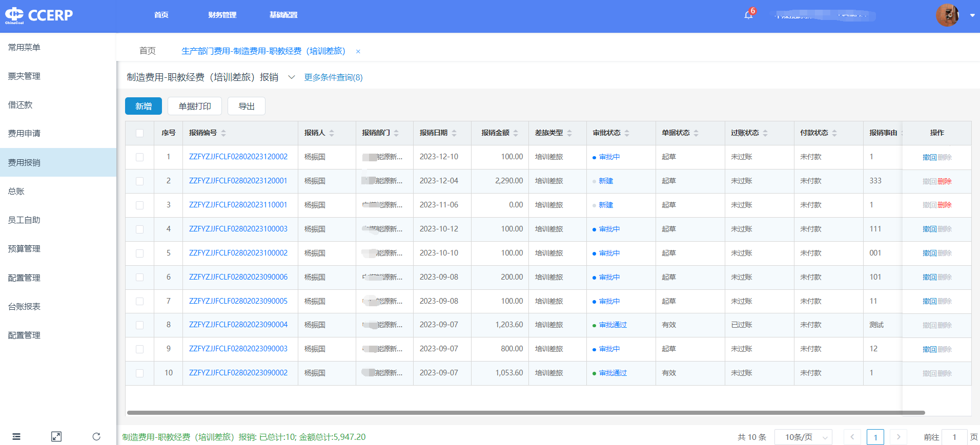Sort by 报销编号 column arrows
Screen dimensions: 980x445
(223, 133)
